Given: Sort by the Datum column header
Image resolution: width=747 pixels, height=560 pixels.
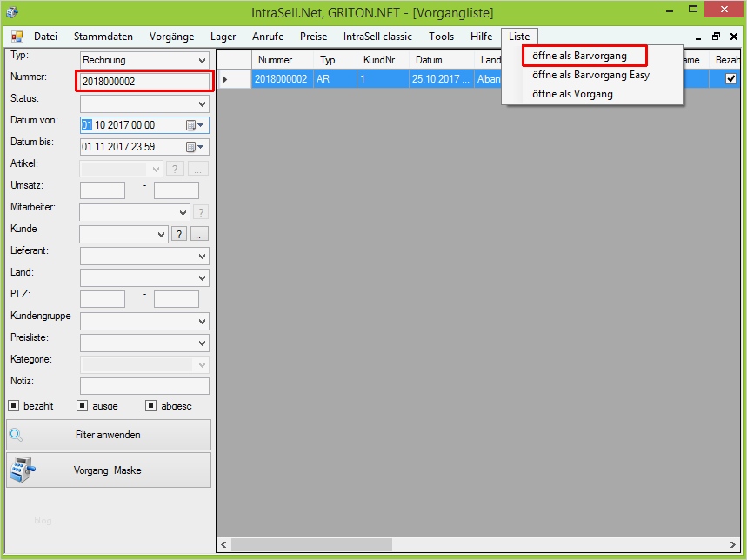Looking at the screenshot, I should (442, 60).
